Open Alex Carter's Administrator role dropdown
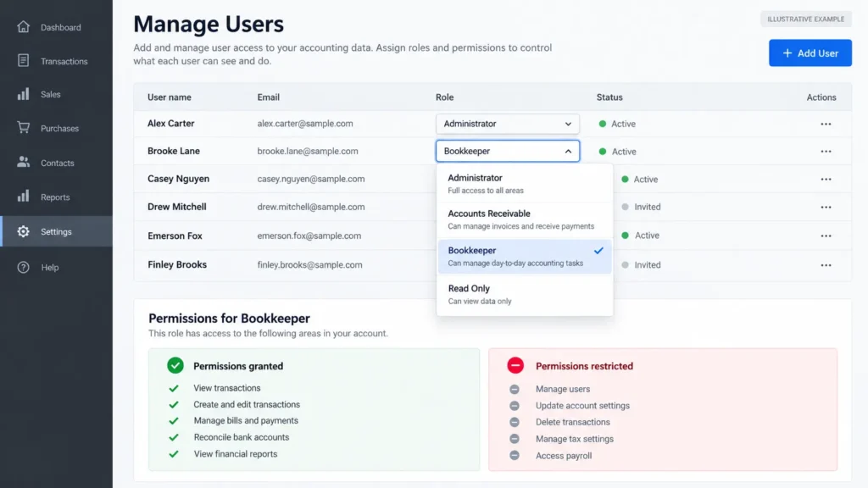The image size is (868, 488). tap(507, 124)
